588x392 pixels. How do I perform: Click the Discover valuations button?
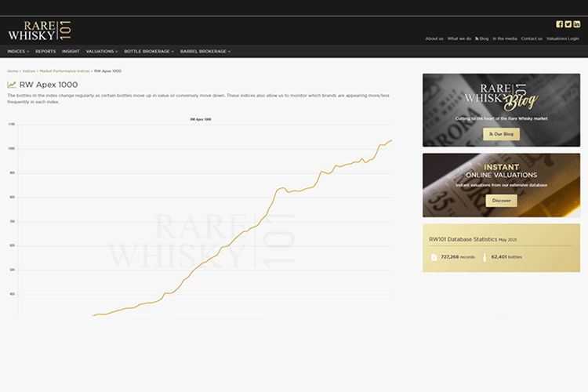(502, 201)
